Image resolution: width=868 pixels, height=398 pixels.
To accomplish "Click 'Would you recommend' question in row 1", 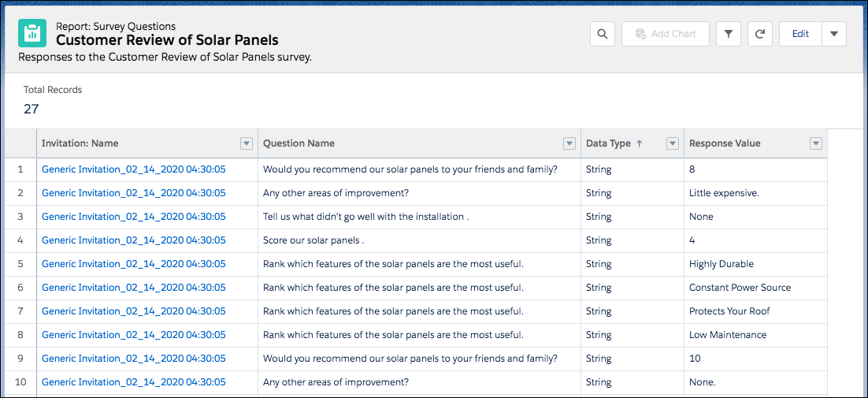I will coord(420,169).
